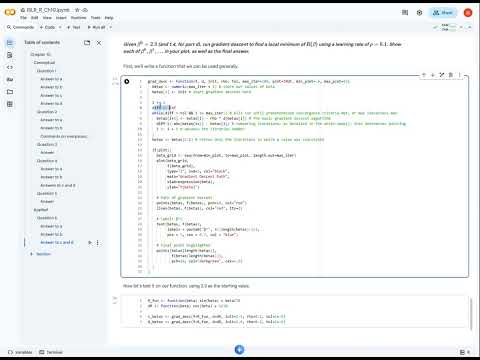Add a new Code cell

click(x=47, y=27)
